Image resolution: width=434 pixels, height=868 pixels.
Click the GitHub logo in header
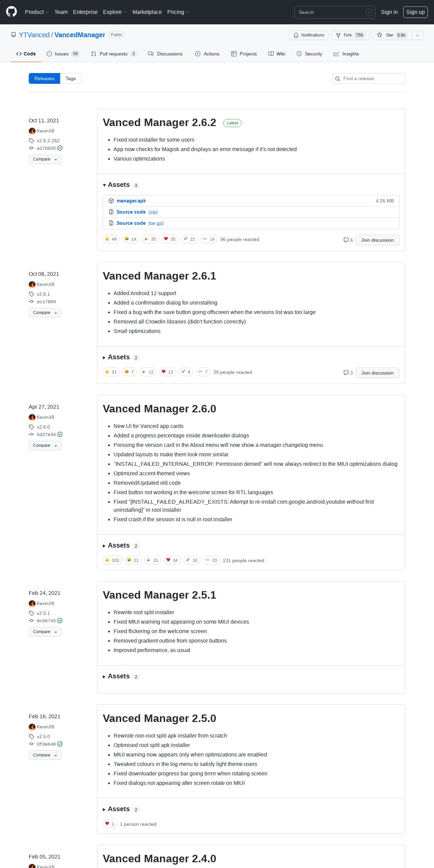11,12
